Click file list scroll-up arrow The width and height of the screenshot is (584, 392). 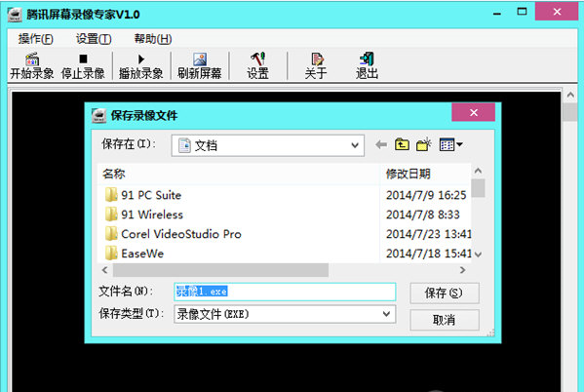pyautogui.click(x=479, y=171)
